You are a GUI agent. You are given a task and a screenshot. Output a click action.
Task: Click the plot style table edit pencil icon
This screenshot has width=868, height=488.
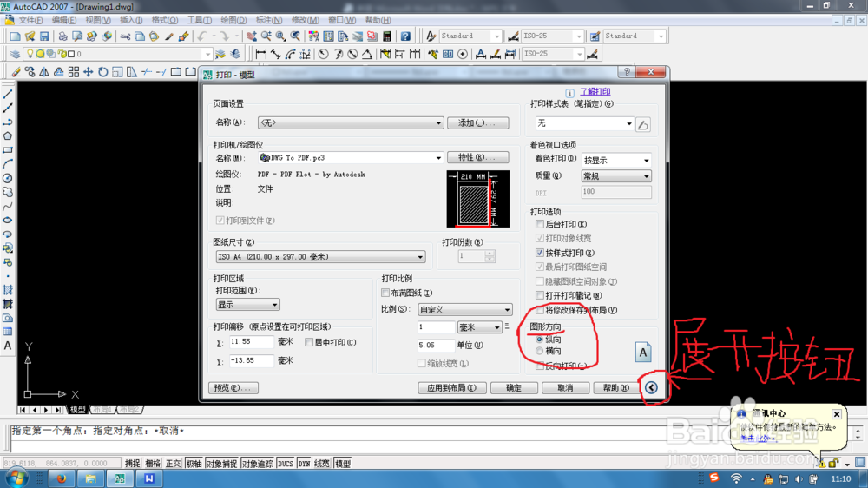coord(642,125)
